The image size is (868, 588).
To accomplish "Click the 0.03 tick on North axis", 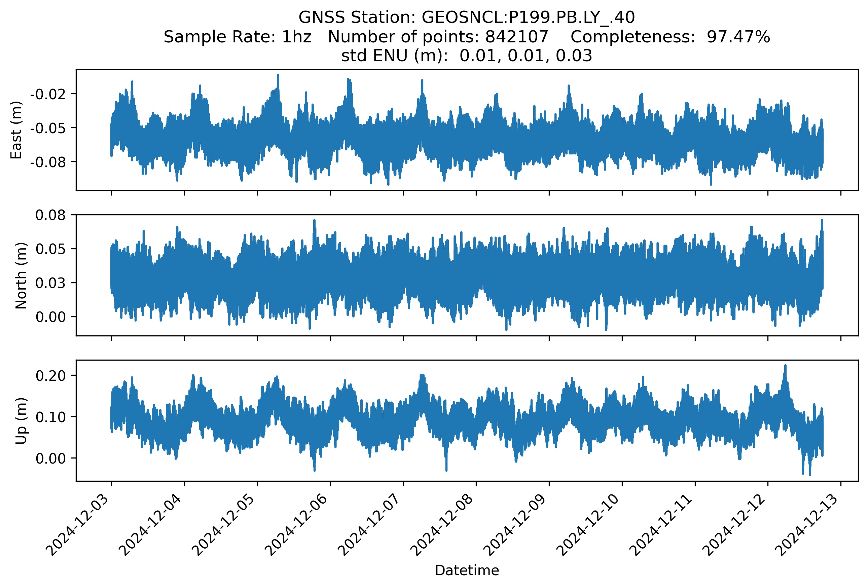I will point(50,283).
